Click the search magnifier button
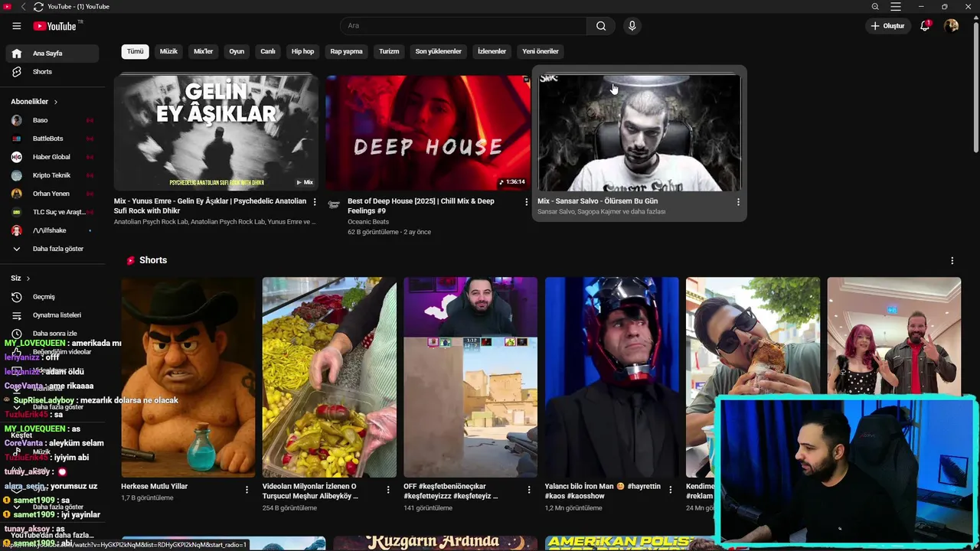Image resolution: width=980 pixels, height=551 pixels. (601, 26)
